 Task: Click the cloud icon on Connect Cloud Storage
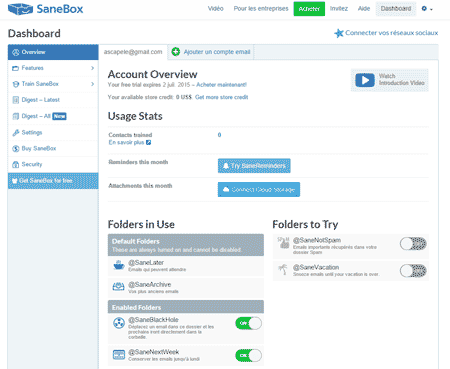pos(226,189)
